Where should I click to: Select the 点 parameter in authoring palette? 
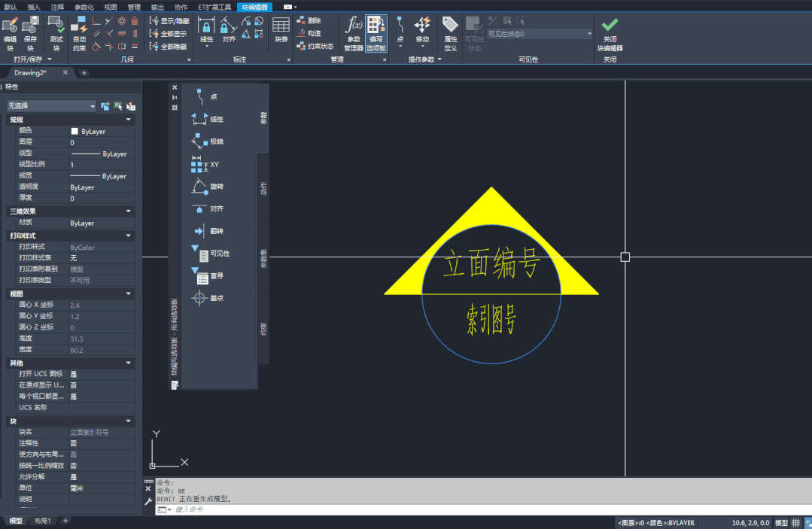pyautogui.click(x=205, y=96)
